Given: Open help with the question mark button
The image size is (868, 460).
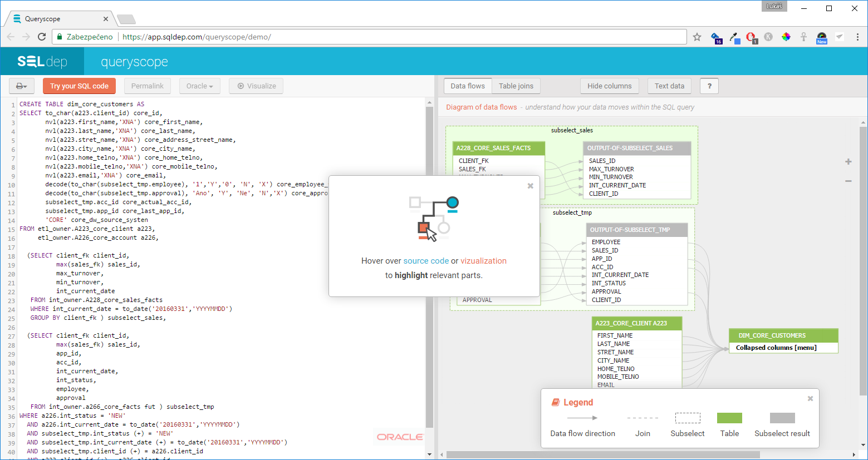Looking at the screenshot, I should [709, 86].
